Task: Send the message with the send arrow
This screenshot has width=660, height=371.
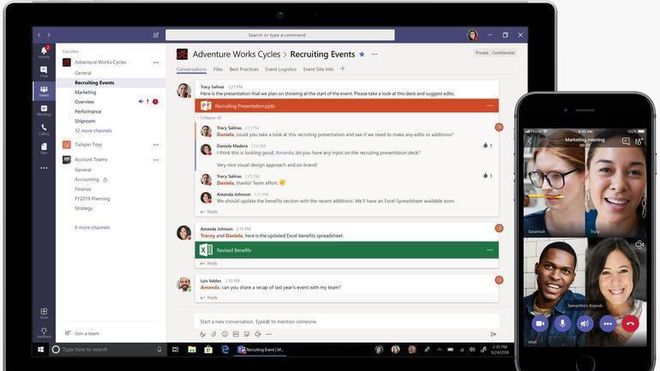Action: pos(493,334)
